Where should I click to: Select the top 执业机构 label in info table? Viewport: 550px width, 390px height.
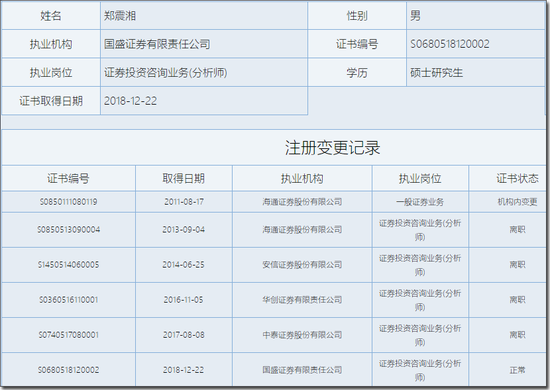(x=51, y=44)
